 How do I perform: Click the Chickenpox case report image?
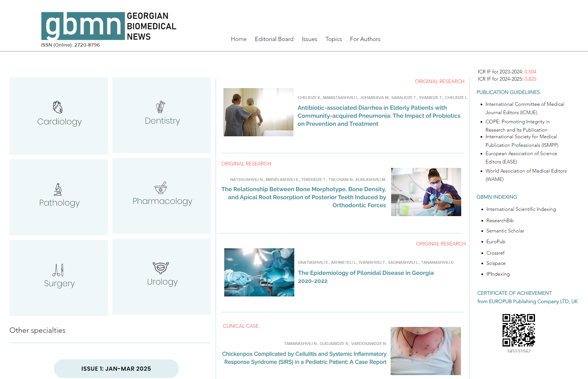(425, 351)
